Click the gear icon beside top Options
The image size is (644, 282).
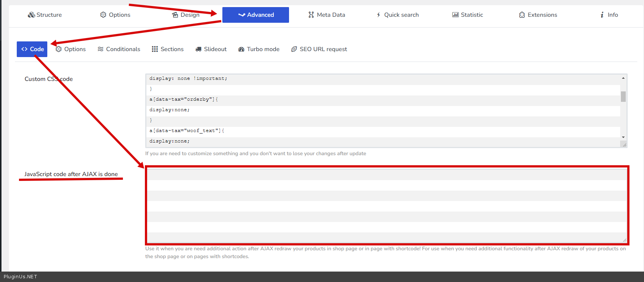[103, 15]
